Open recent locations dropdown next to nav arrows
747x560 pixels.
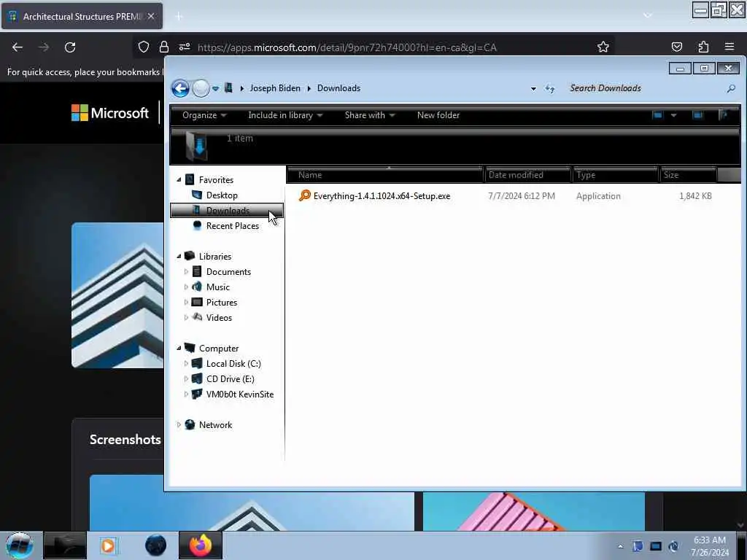(x=215, y=88)
